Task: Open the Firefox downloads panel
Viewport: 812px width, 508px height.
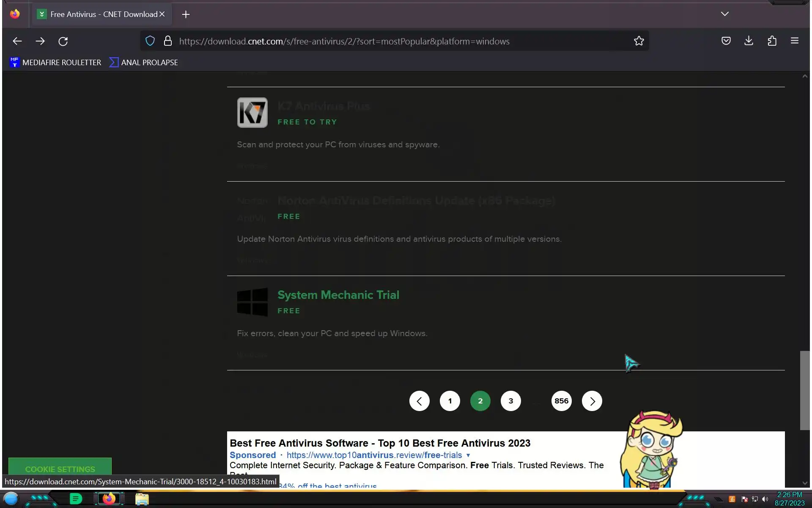Action: pos(749,41)
